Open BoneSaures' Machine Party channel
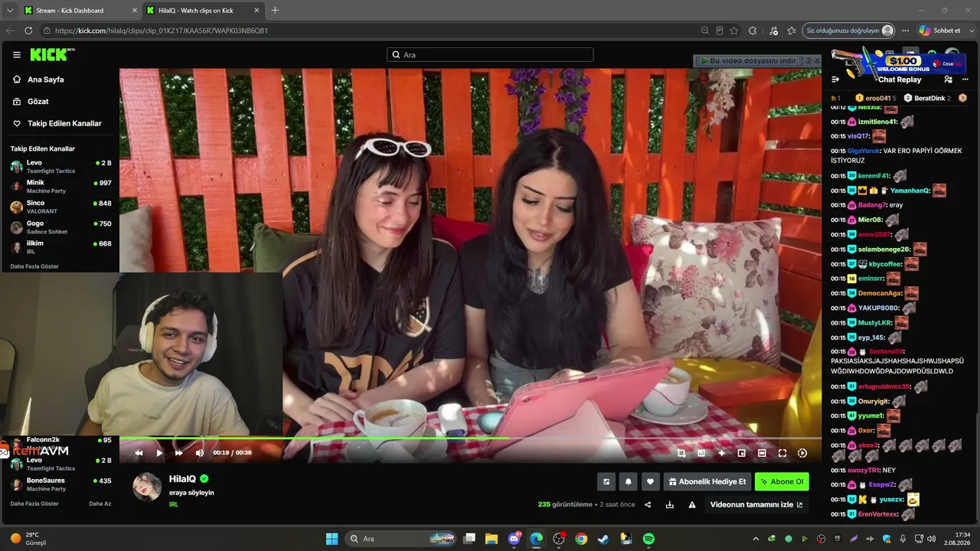Screen dimensions: 980x551 click(60, 484)
